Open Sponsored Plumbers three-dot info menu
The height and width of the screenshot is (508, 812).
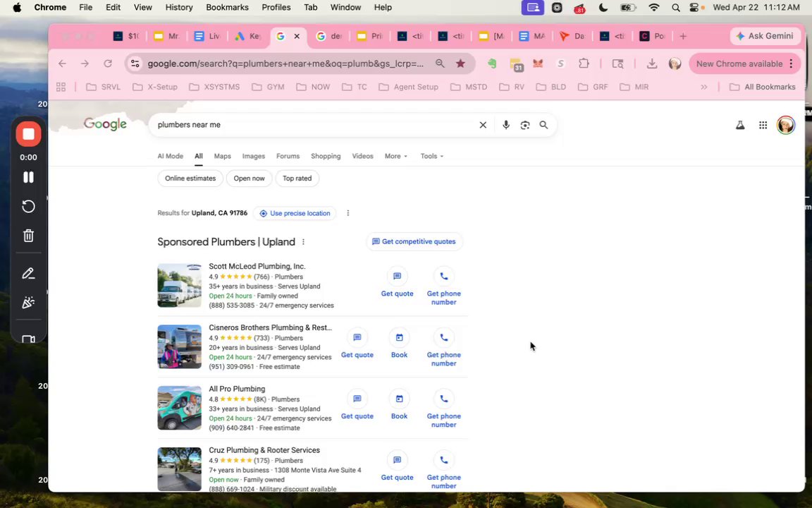[x=304, y=242]
